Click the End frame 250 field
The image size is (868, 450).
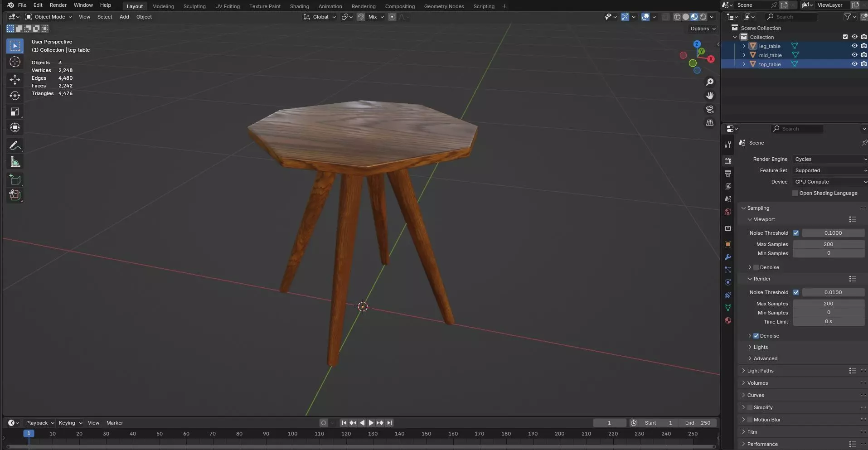[698, 423]
